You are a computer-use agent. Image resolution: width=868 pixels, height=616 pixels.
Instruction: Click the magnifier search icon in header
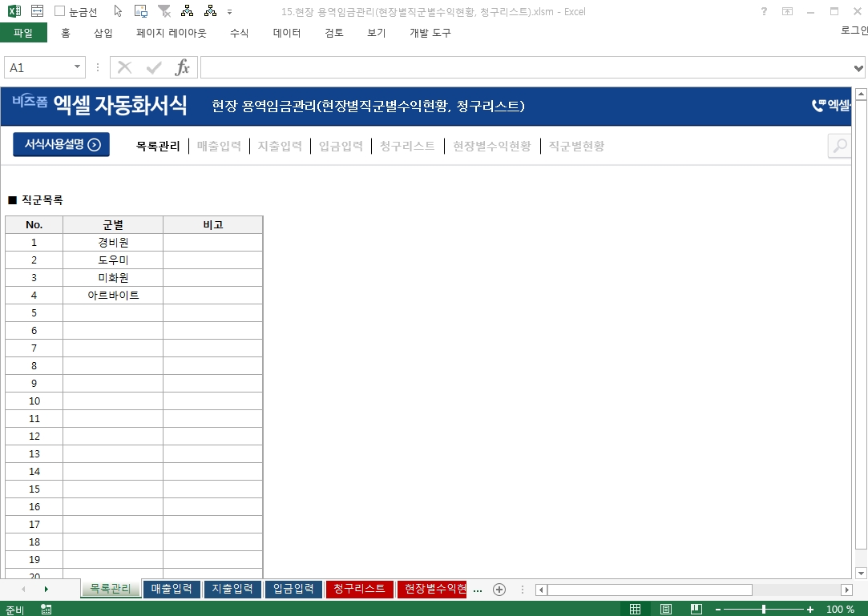(840, 146)
